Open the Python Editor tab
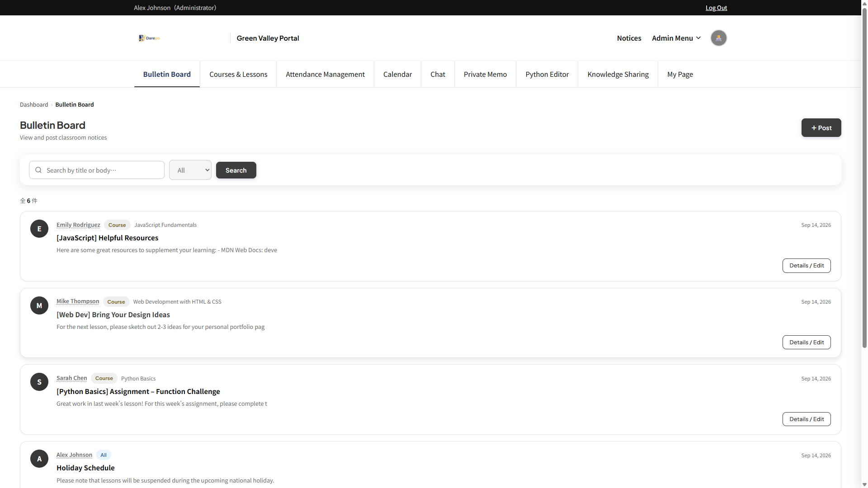Viewport: 868px width, 488px height. 547,74
